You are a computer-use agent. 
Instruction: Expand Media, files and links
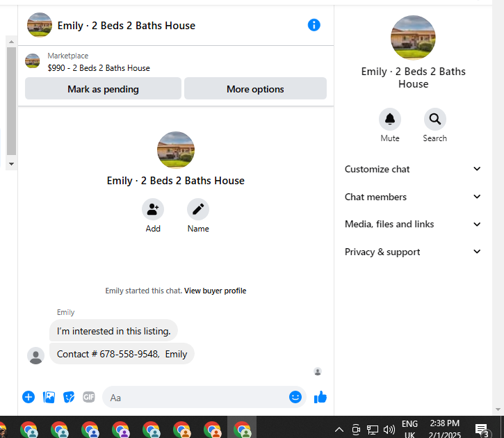coord(413,224)
